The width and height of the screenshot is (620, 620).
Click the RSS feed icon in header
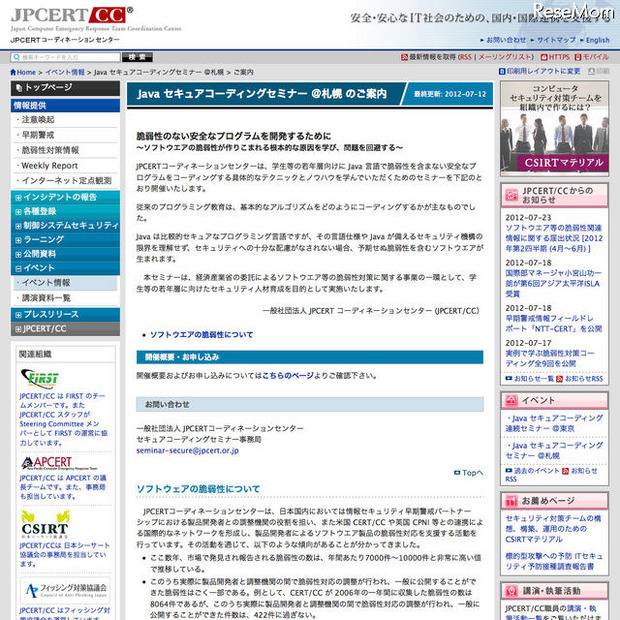404,57
